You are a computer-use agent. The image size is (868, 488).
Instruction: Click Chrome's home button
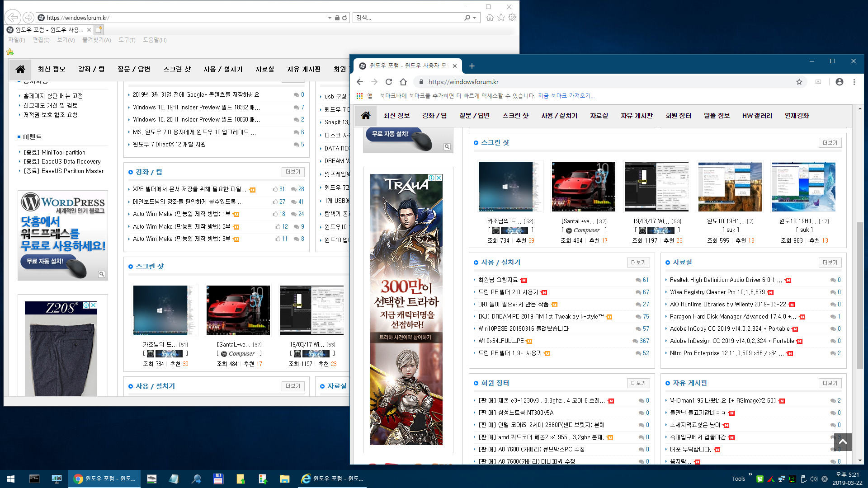[403, 82]
